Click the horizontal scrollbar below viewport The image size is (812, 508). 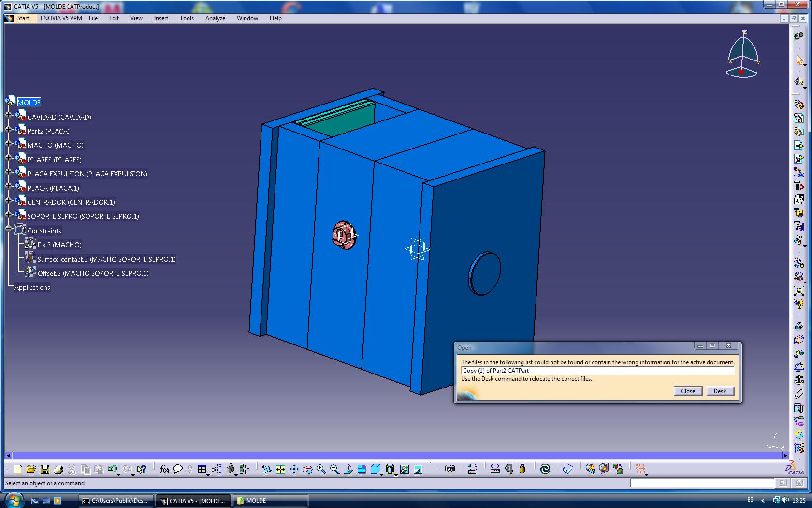click(396, 456)
